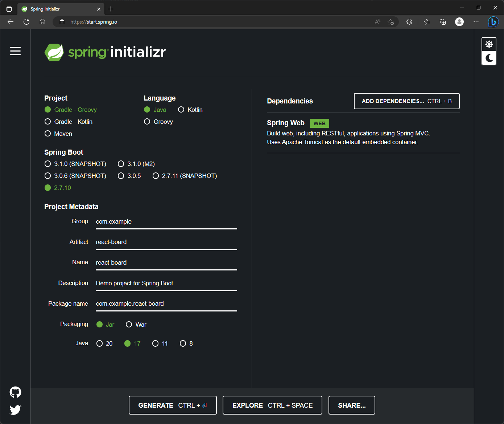The height and width of the screenshot is (424, 504).
Task: Click the EXPLORE button
Action: pyautogui.click(x=272, y=405)
